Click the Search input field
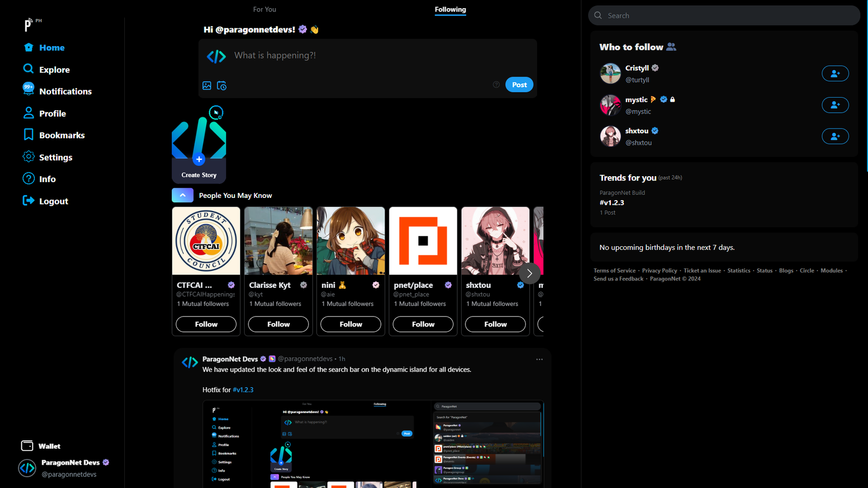The height and width of the screenshot is (488, 868). coord(727,16)
